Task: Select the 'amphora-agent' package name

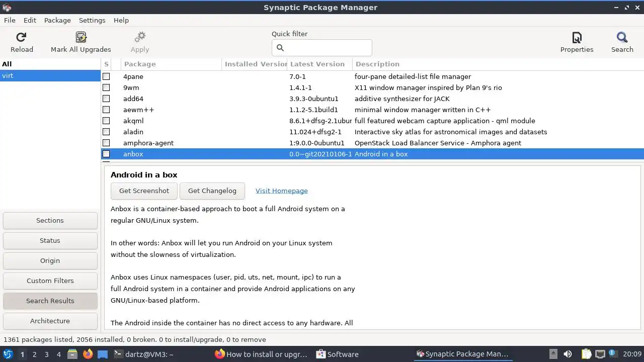Action: click(148, 143)
